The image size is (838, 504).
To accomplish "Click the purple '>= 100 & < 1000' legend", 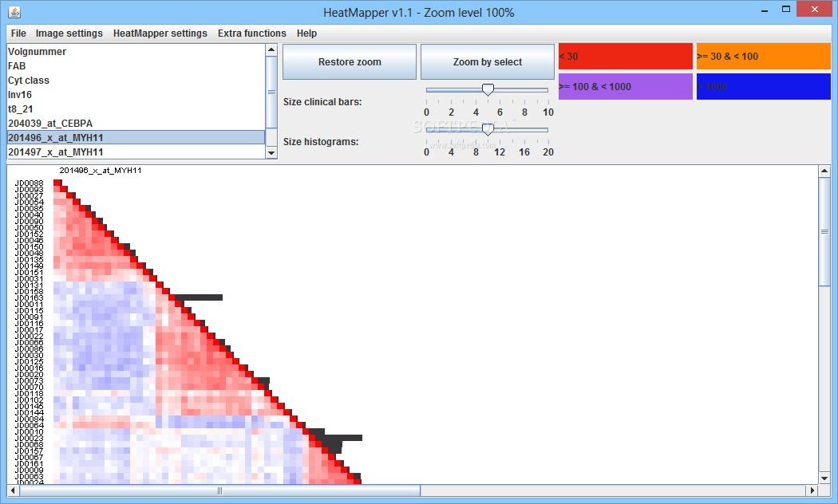I will tap(625, 86).
